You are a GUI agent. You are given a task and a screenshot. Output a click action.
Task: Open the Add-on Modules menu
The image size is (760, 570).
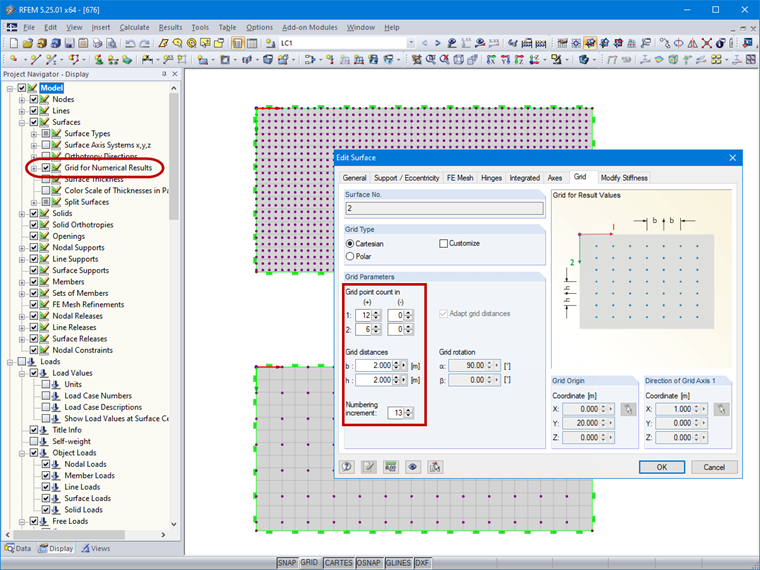(x=310, y=27)
